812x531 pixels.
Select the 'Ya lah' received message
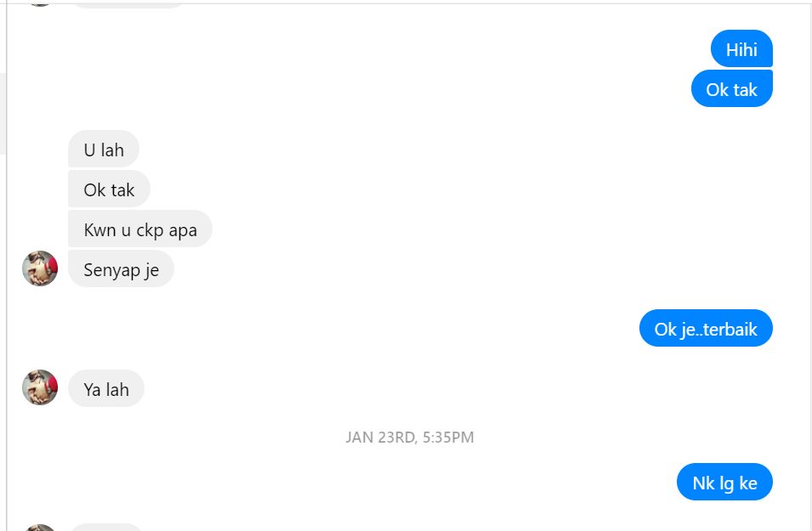pyautogui.click(x=106, y=388)
